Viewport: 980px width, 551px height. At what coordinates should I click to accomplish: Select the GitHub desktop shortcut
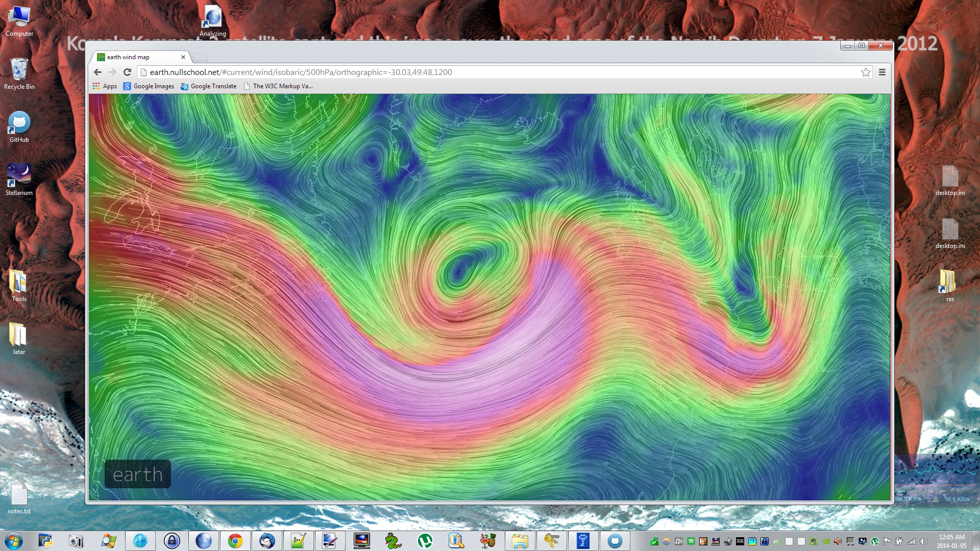click(19, 127)
